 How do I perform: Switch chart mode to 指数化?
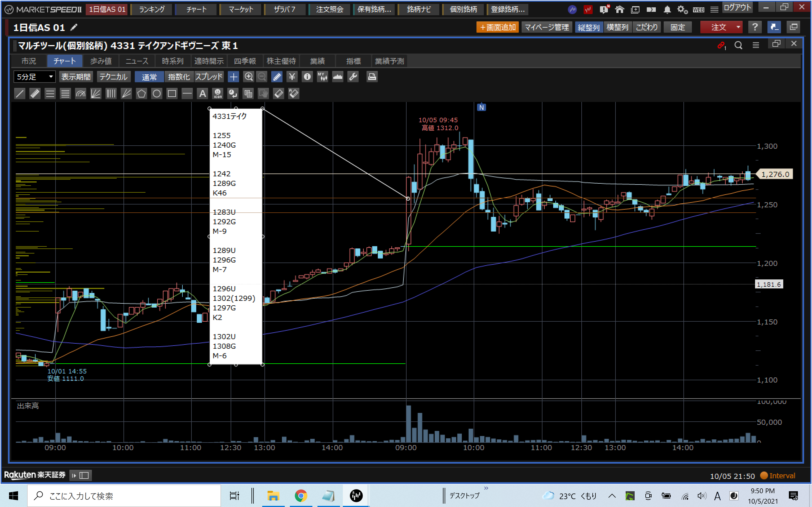click(x=178, y=77)
